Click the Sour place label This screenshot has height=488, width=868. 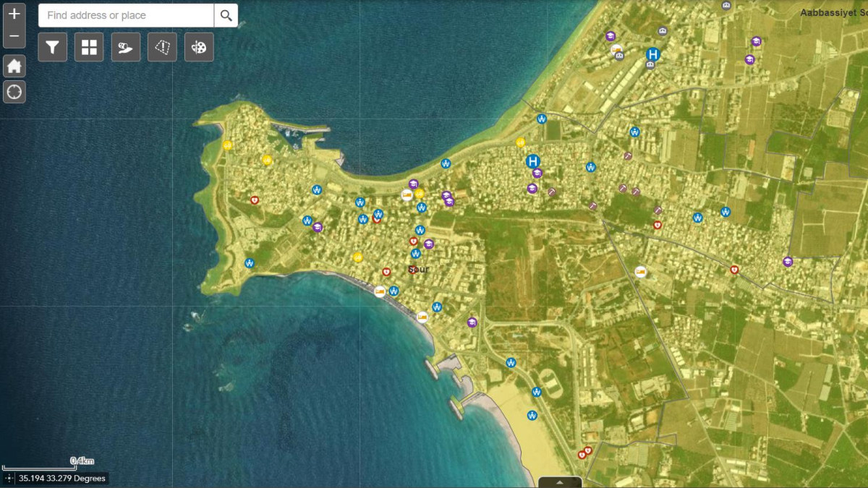[419, 269]
